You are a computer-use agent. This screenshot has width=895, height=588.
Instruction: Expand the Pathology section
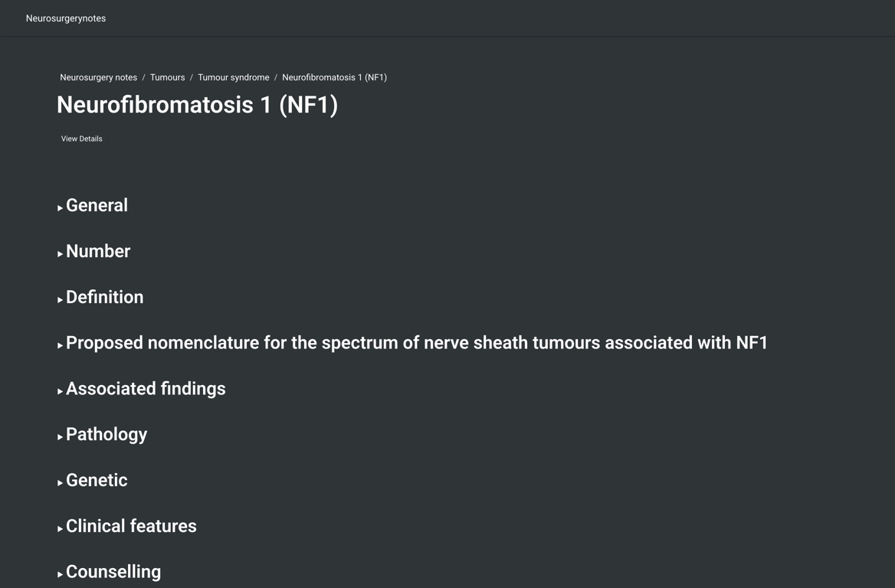click(x=107, y=435)
